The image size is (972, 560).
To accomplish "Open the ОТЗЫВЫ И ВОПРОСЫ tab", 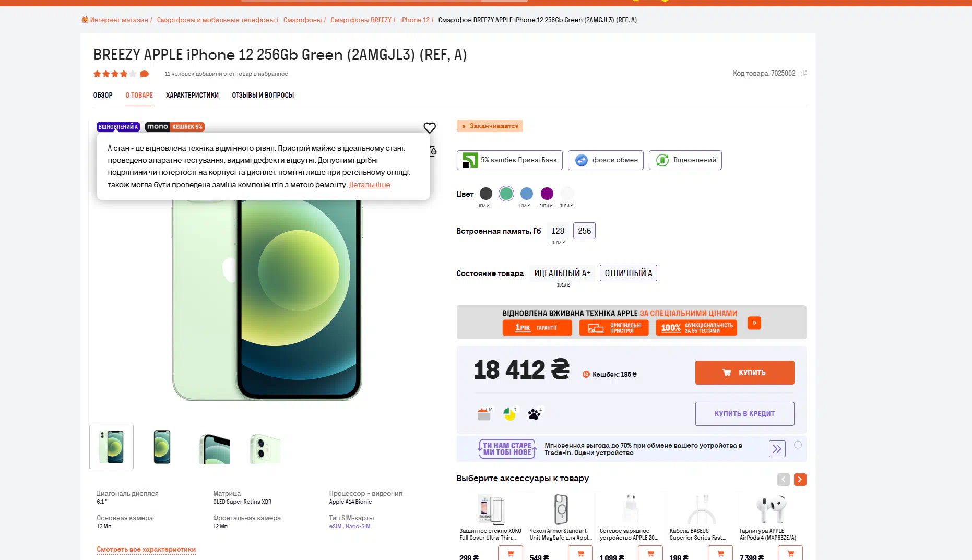I will pyautogui.click(x=263, y=95).
